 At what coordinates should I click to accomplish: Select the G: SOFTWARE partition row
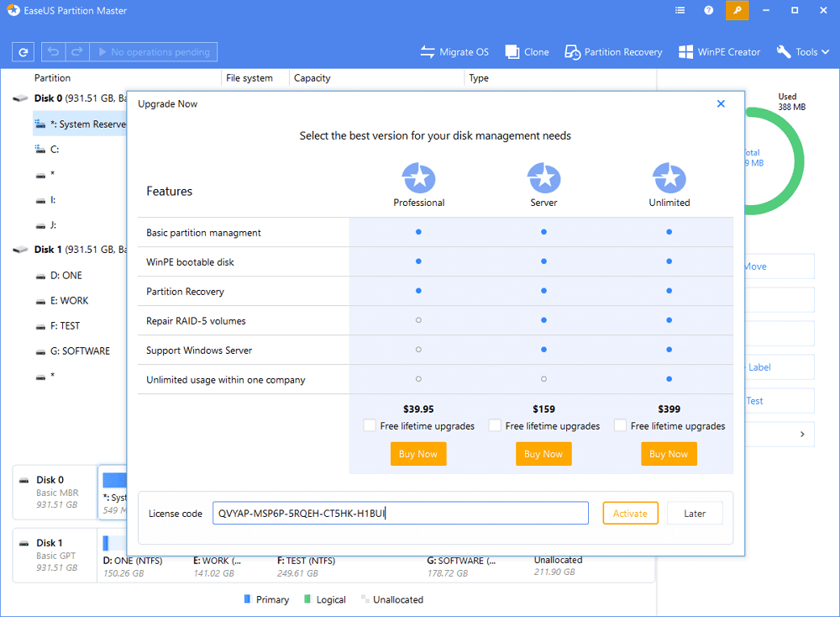pos(80,351)
